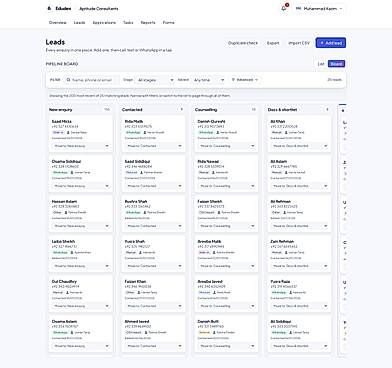392x368 pixels.
Task: Click the Referral tag on Danish Butt card
Action: (x=204, y=333)
